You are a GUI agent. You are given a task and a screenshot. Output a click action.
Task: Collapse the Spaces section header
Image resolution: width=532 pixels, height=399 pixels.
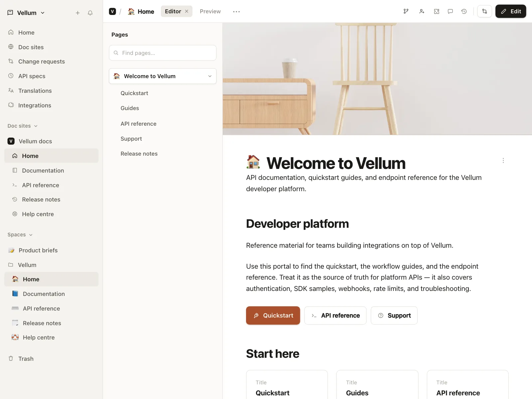20,235
